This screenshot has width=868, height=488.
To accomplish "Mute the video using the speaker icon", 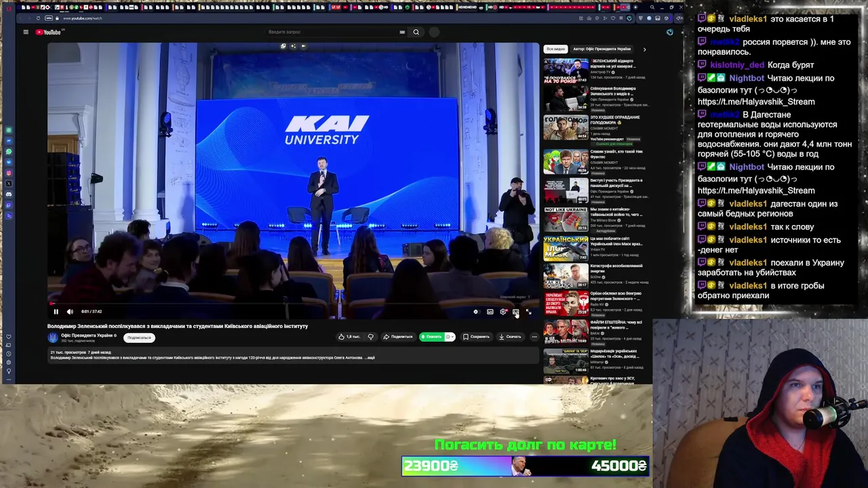I will (70, 312).
